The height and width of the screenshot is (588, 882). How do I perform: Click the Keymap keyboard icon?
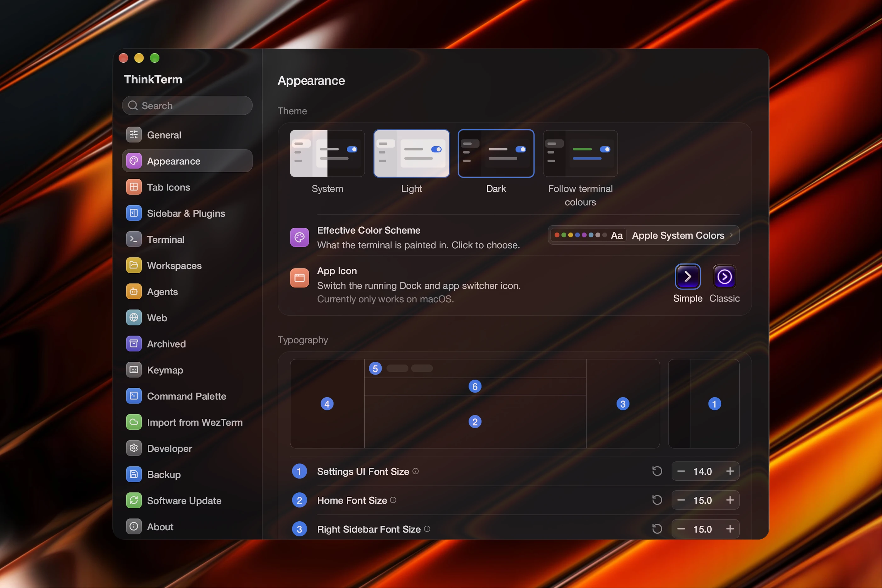pos(134,370)
